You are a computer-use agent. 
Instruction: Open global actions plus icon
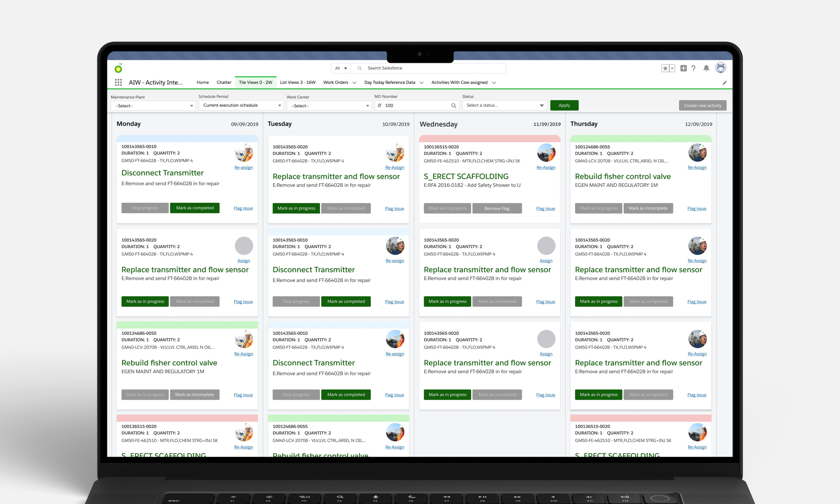[x=683, y=68]
